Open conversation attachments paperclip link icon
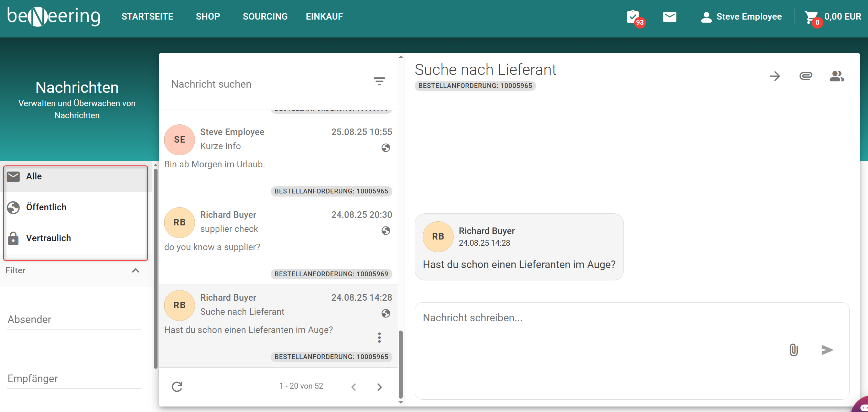The image size is (868, 412). point(805,76)
